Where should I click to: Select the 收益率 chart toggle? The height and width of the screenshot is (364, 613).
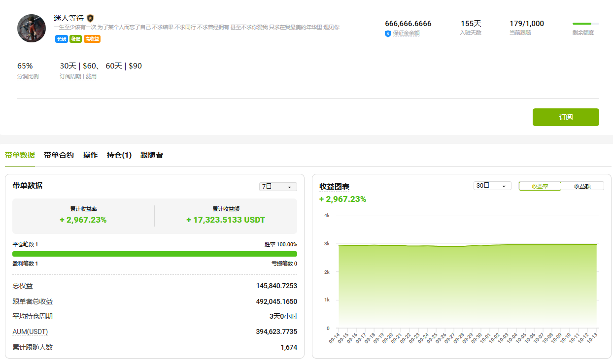tap(540, 186)
